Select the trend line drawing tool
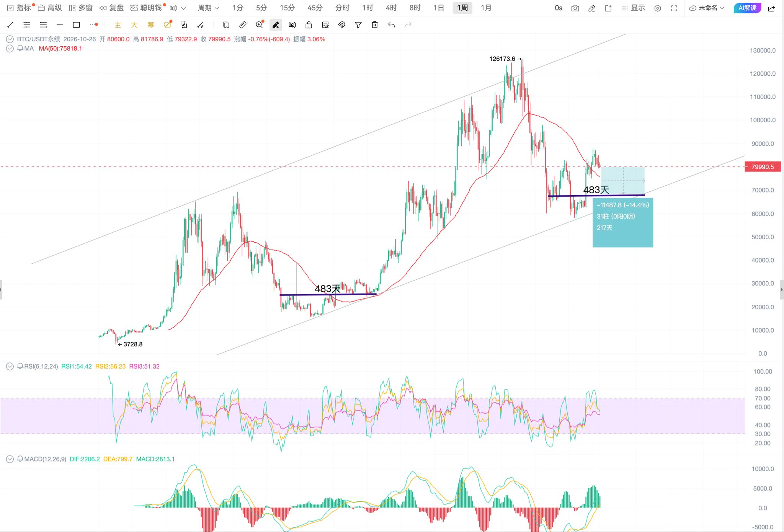Screen dimensions: 784x532 pos(10,25)
